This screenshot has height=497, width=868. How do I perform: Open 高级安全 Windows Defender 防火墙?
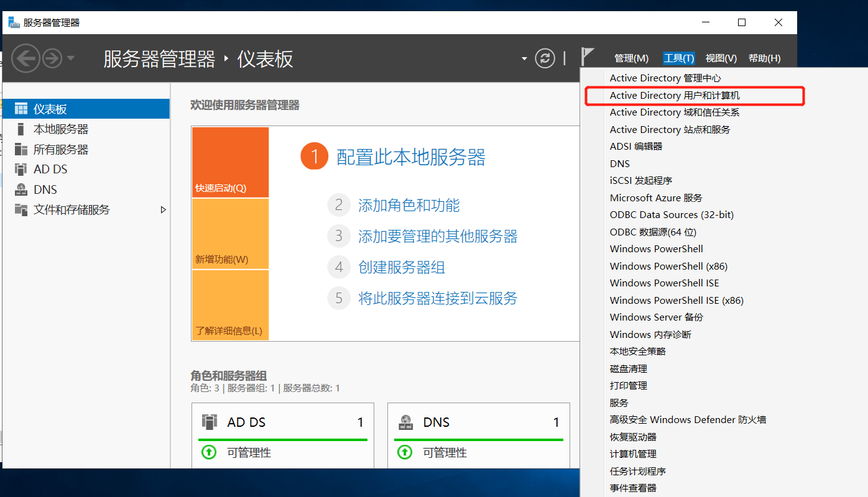pyautogui.click(x=688, y=420)
